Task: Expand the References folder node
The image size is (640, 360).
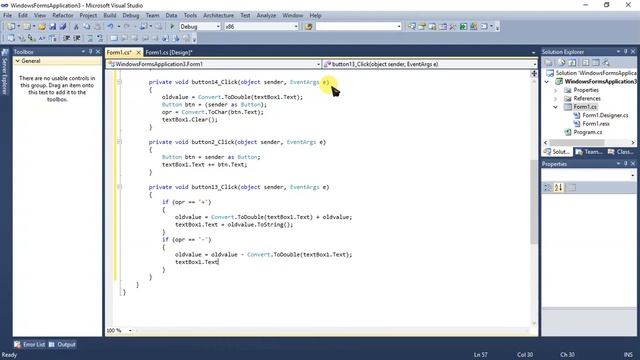Action: pyautogui.click(x=556, y=99)
